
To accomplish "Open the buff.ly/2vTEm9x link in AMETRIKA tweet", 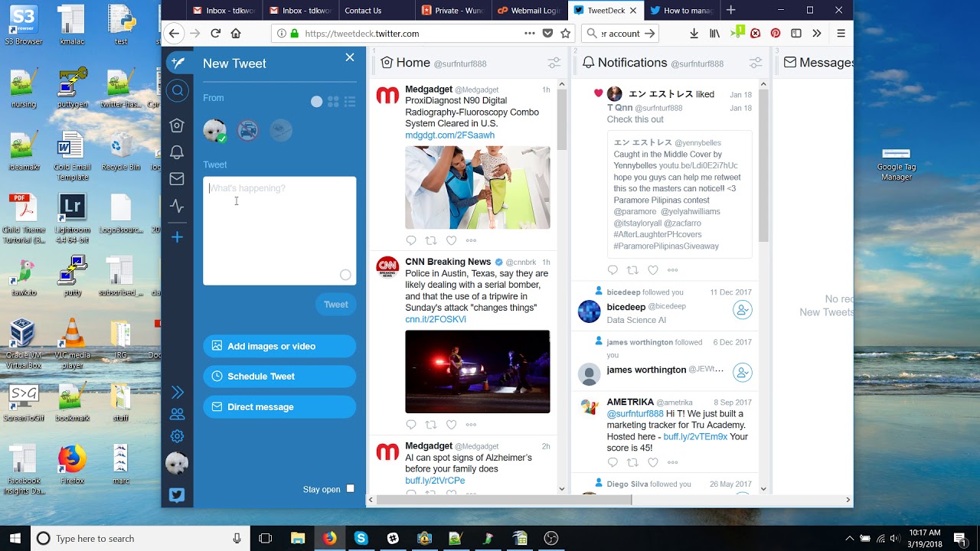I will point(695,437).
